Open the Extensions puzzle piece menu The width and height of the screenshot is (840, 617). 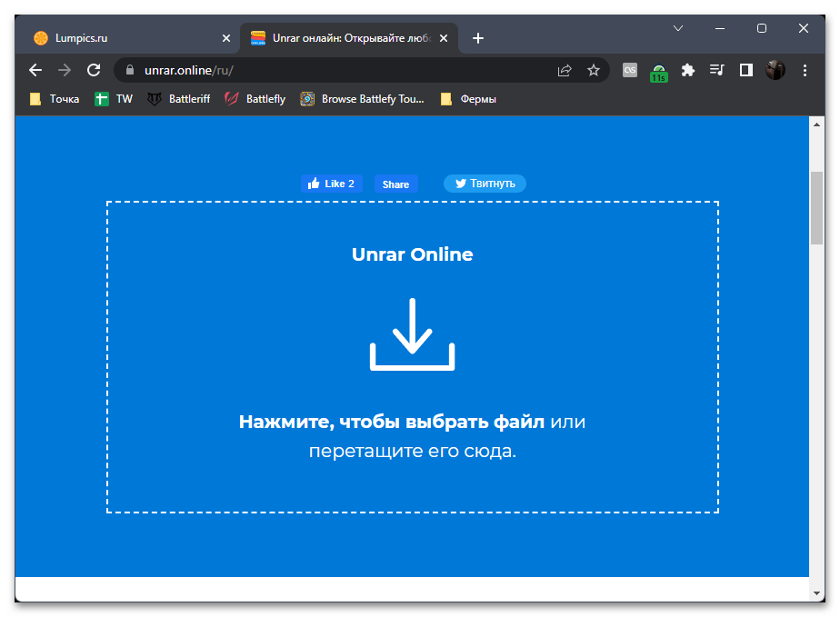click(688, 70)
